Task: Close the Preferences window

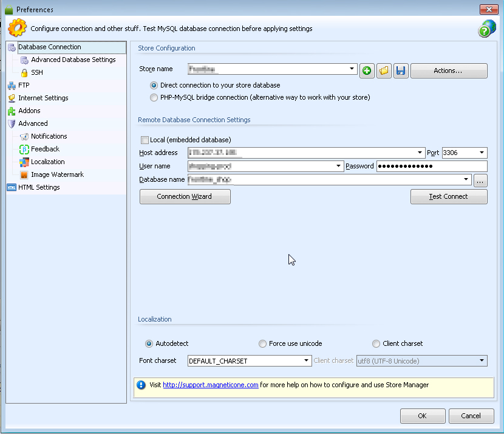Action: pos(489,9)
